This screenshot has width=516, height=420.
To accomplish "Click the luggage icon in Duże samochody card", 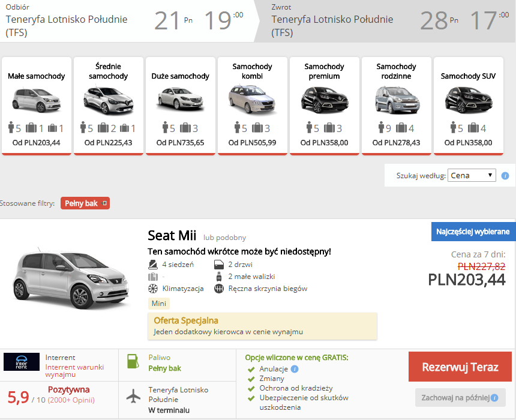I will tap(185, 127).
